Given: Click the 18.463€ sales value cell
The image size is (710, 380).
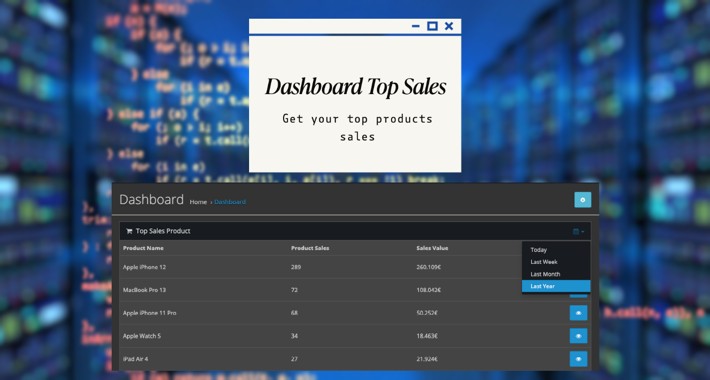Looking at the screenshot, I should coord(427,336).
